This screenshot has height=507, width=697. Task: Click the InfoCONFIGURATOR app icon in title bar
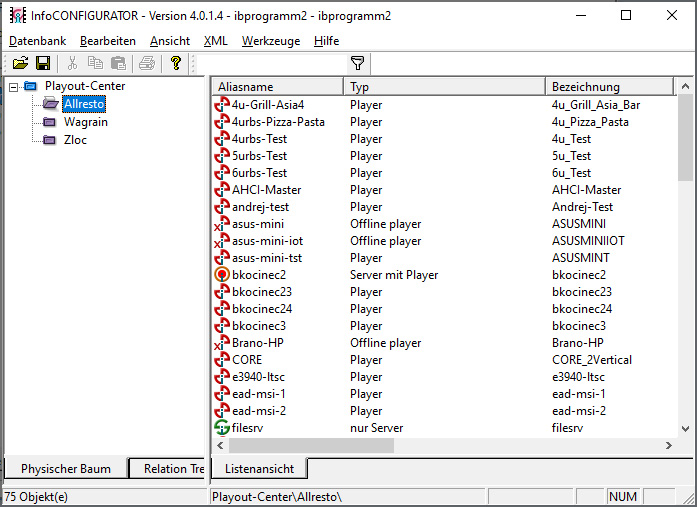tap(18, 16)
